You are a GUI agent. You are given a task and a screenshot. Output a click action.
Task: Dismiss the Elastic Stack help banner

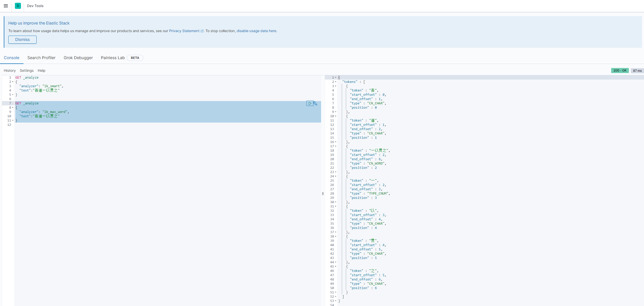click(x=22, y=40)
